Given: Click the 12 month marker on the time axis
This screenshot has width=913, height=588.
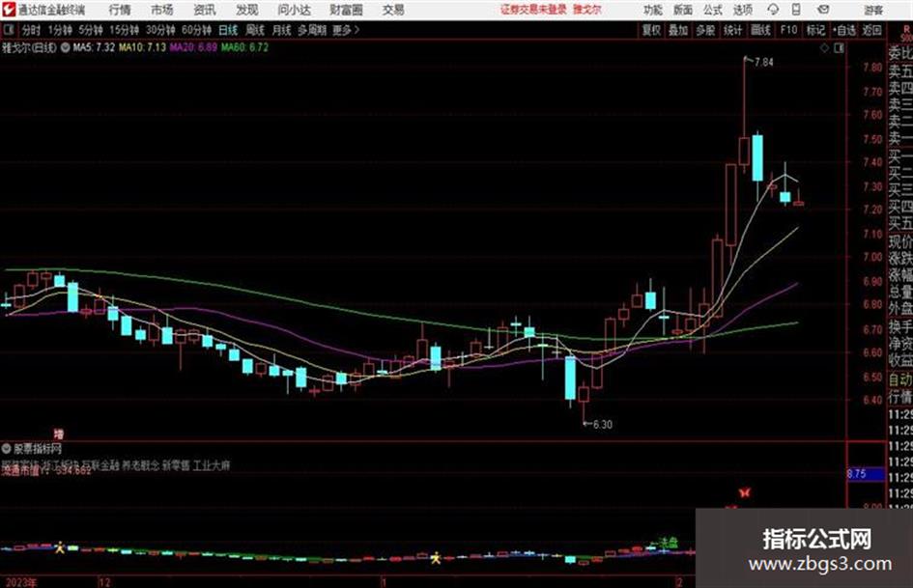Looking at the screenshot, I should [104, 582].
